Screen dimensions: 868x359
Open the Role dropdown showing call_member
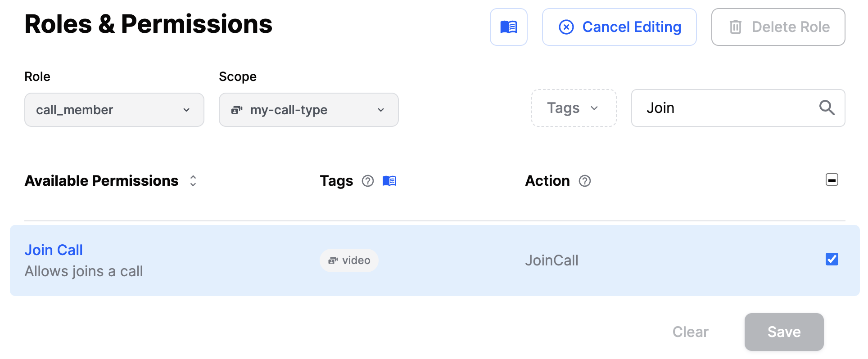114,109
